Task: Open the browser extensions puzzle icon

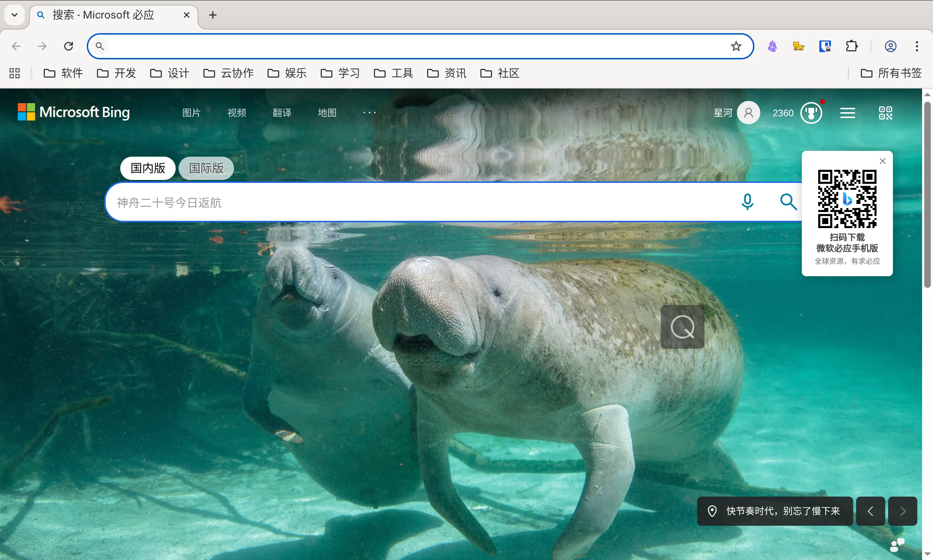Action: [x=851, y=46]
